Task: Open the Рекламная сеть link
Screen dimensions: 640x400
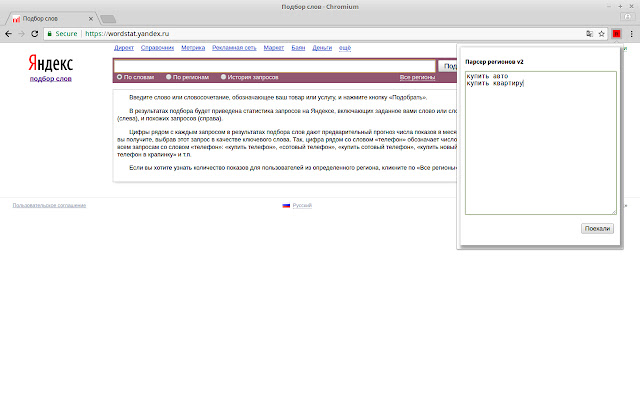Action: [234, 48]
